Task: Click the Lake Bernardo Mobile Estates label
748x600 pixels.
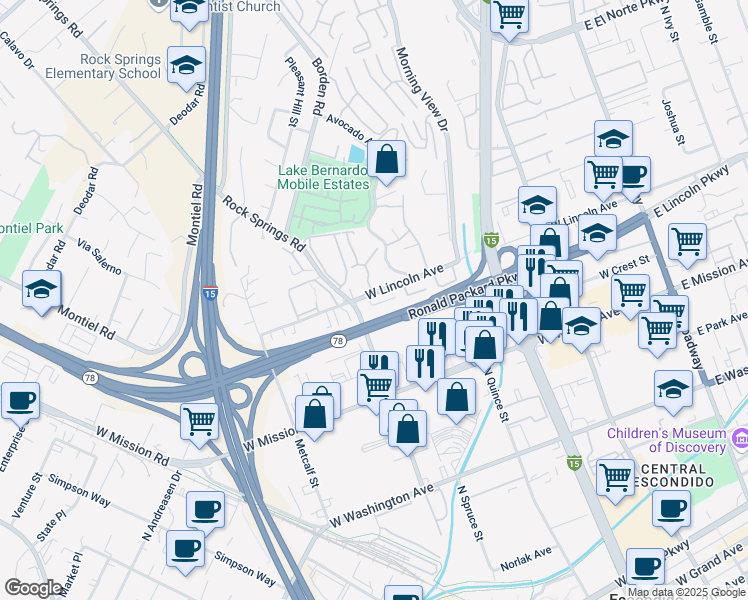Action: 323,177
